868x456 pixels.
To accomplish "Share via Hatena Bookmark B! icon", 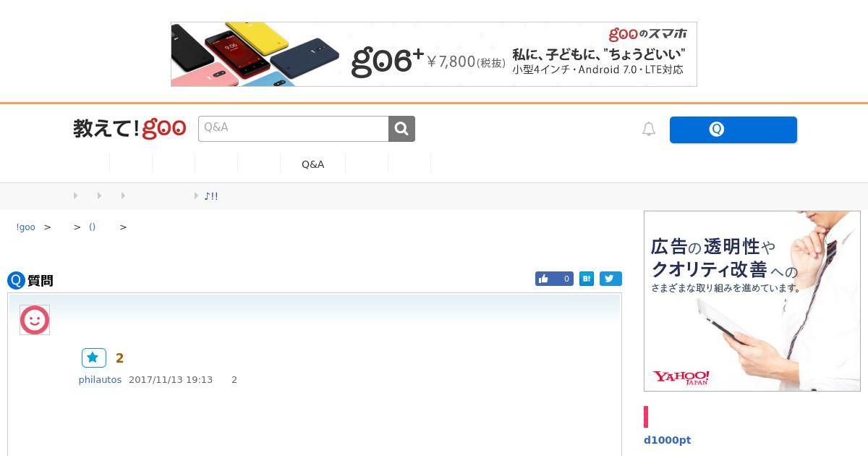I will pos(587,279).
